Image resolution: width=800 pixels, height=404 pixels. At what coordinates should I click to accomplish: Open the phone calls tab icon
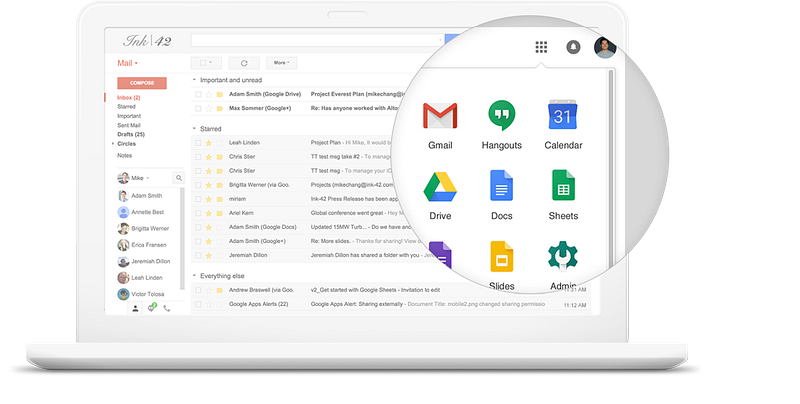tap(167, 308)
